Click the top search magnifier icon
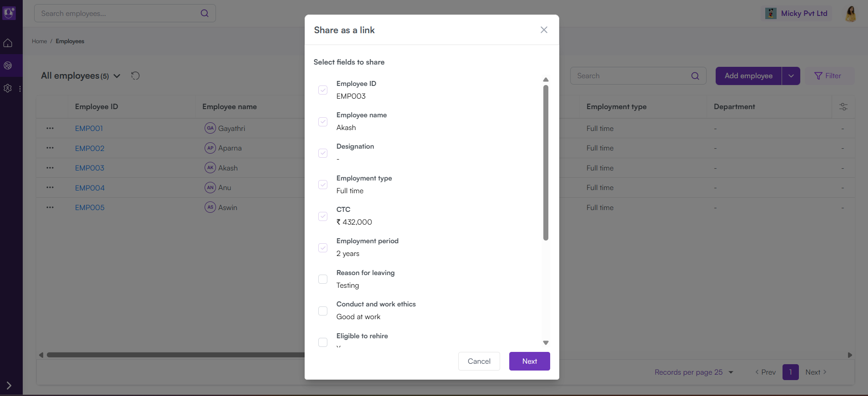Screen dimensions: 868x396 coord(205,14)
